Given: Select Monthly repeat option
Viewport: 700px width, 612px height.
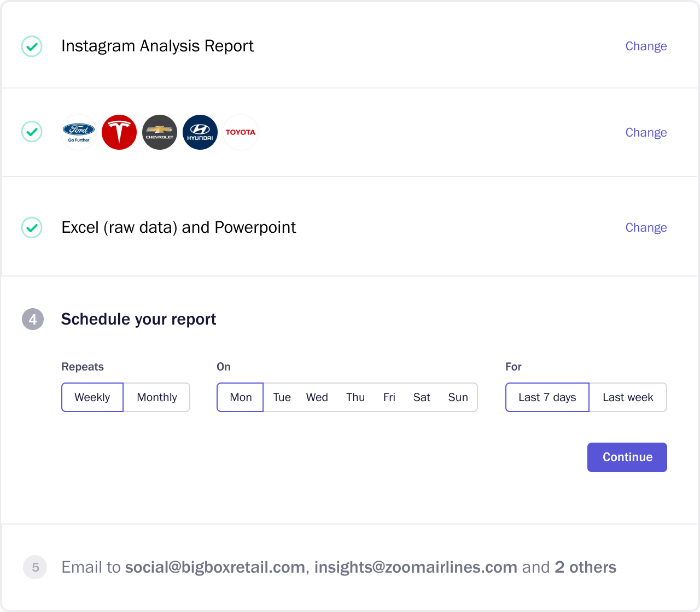Looking at the screenshot, I should 157,397.
